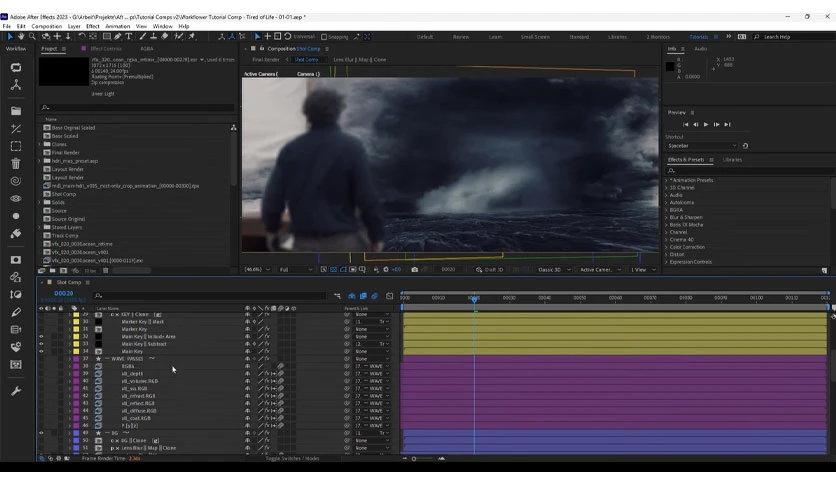
Task: Click the Workflow sidebar wrench icon
Action: 16,391
